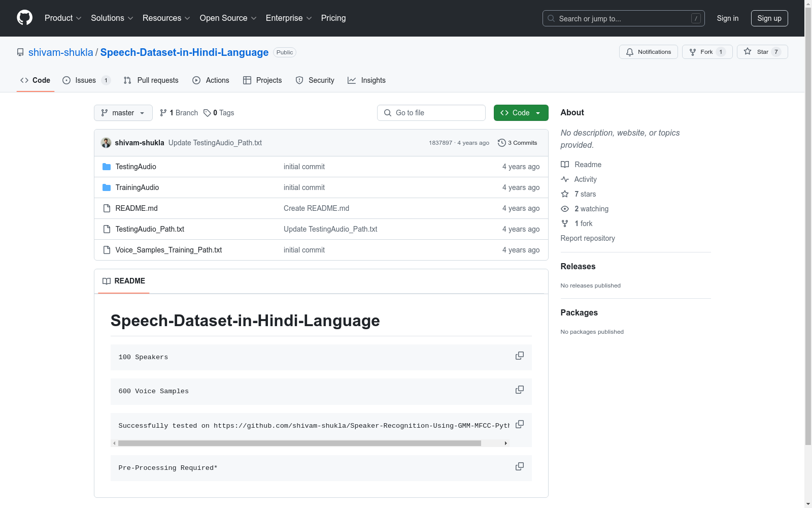Open the README.md file
Viewport: 812px width, 508px height.
pos(137,208)
